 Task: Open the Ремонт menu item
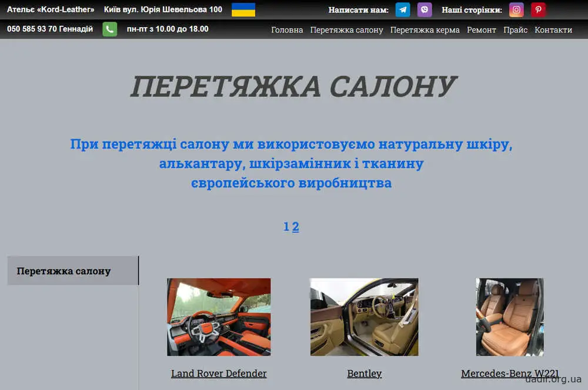[x=482, y=29]
